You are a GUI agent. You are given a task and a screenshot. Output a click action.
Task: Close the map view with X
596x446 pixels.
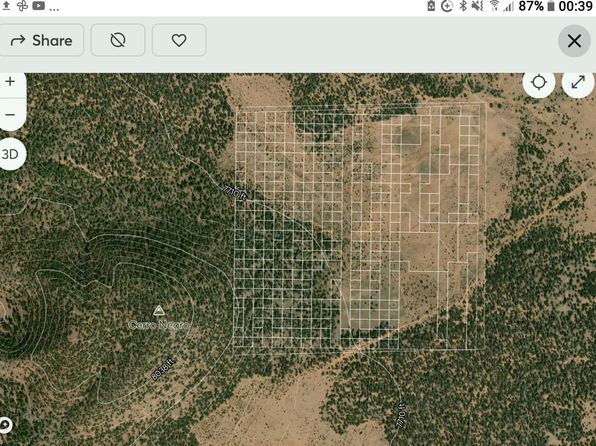pyautogui.click(x=574, y=41)
